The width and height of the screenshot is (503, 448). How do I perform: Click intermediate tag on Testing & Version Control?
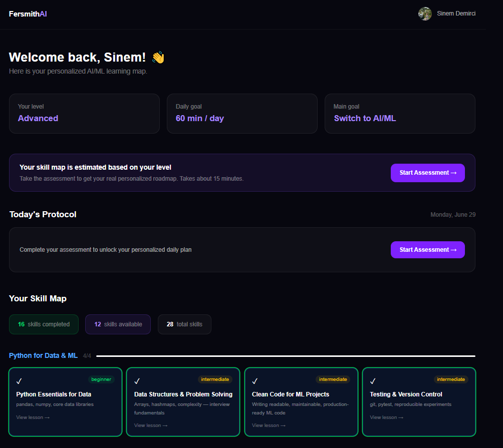coord(451,379)
